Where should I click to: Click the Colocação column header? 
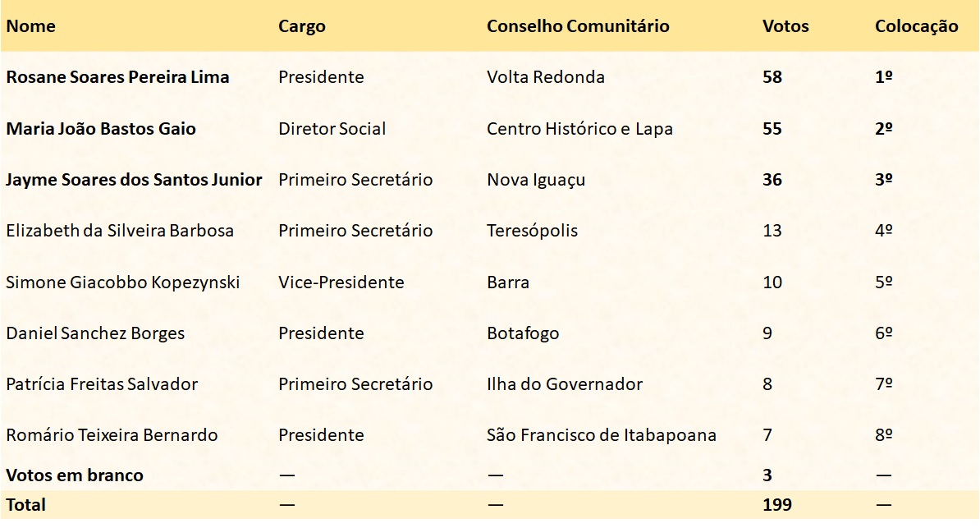point(916,26)
